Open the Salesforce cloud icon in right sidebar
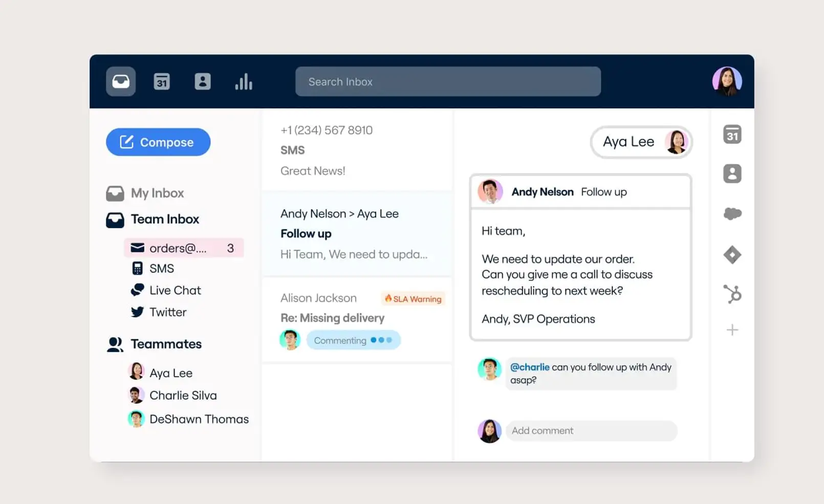This screenshot has height=504, width=824. pyautogui.click(x=732, y=214)
